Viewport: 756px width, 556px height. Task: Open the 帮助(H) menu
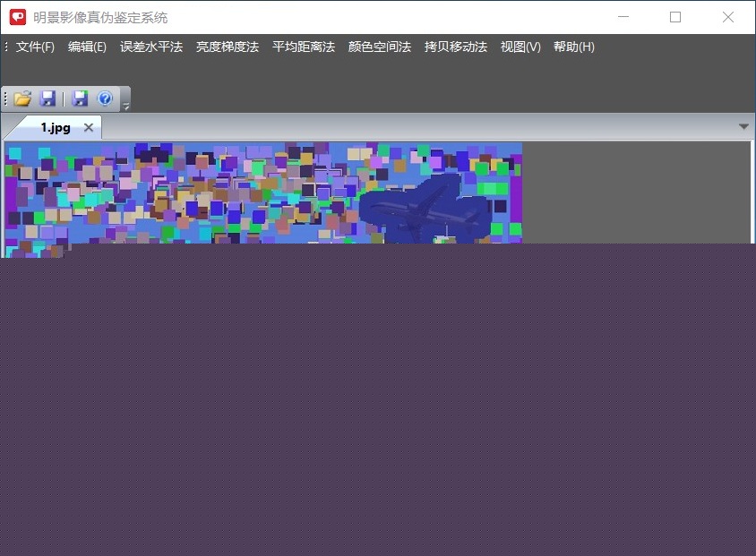[x=574, y=47]
